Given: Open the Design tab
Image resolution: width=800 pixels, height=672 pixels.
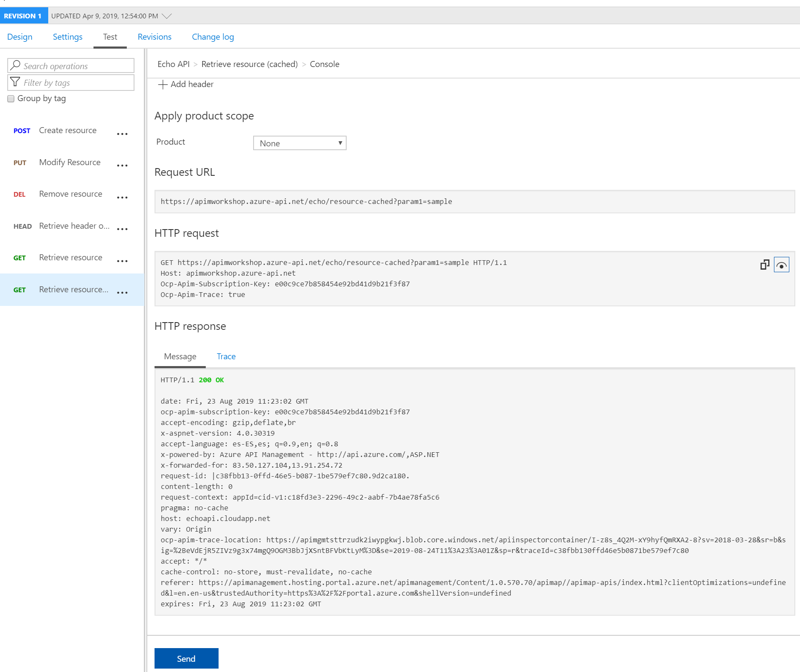Looking at the screenshot, I should tap(20, 37).
